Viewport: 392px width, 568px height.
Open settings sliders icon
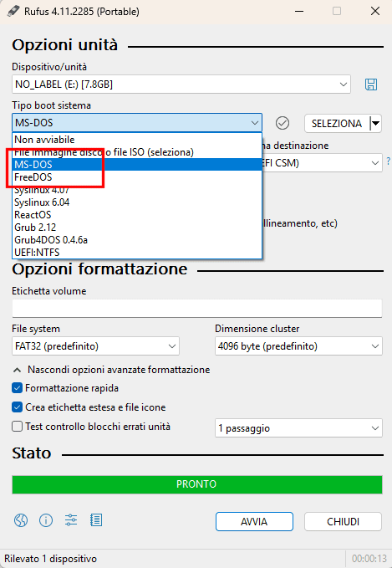click(71, 520)
